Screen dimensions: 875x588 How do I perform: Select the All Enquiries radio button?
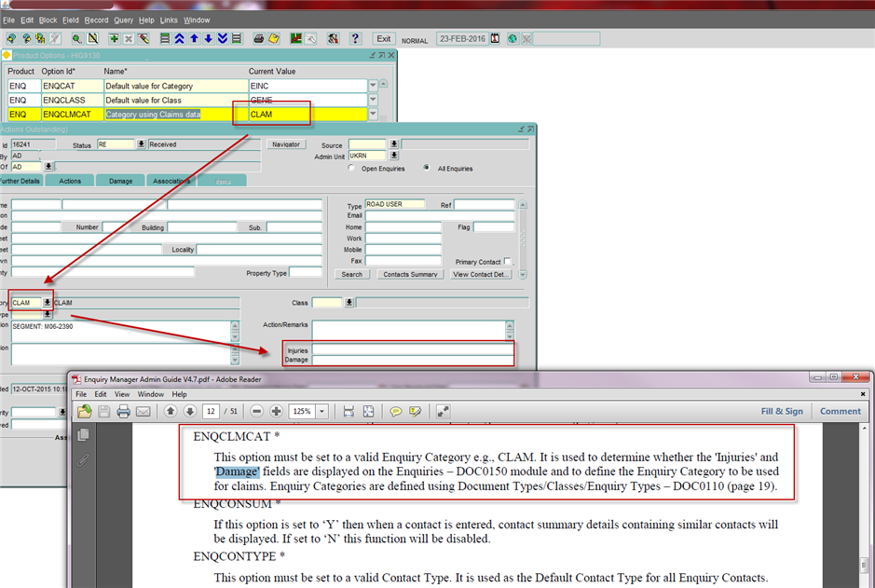[x=427, y=168]
